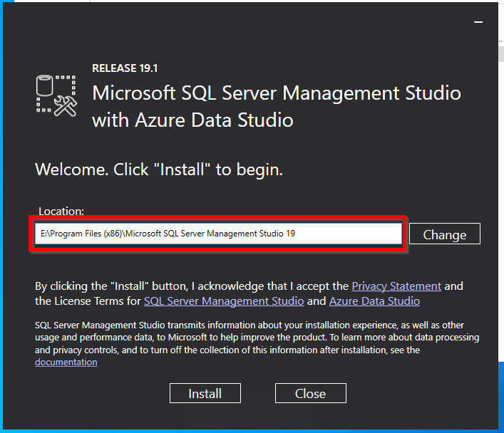This screenshot has height=433, width=504.
Task: Minimize the installer window
Action: click(x=478, y=22)
